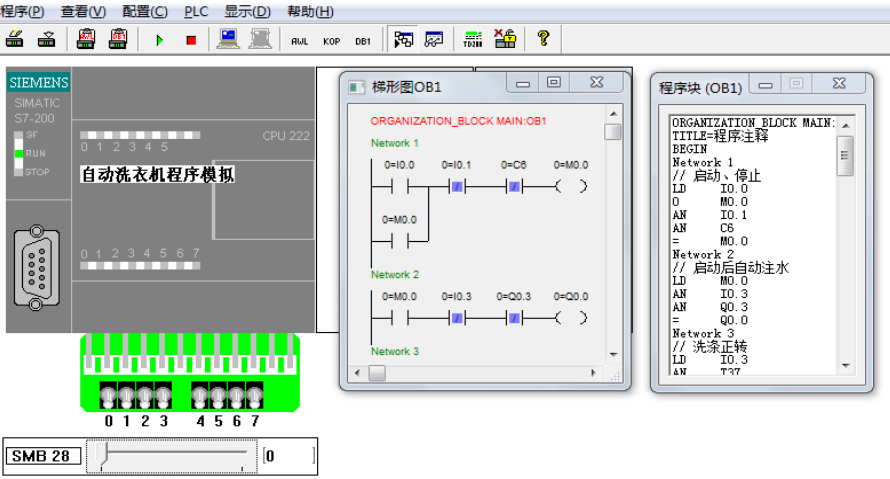Image resolution: width=890 pixels, height=479 pixels.
Task: Select the I0.0 contact in Network 1
Action: [400, 186]
